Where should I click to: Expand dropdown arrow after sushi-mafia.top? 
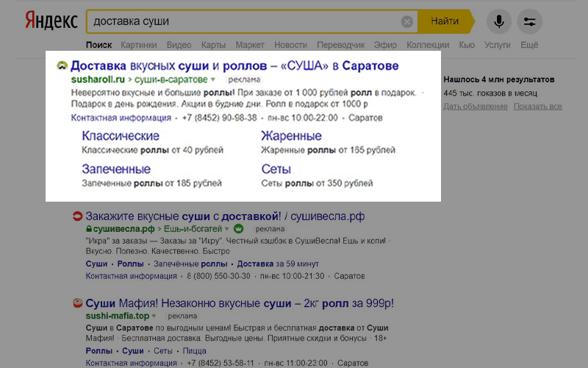(x=154, y=316)
